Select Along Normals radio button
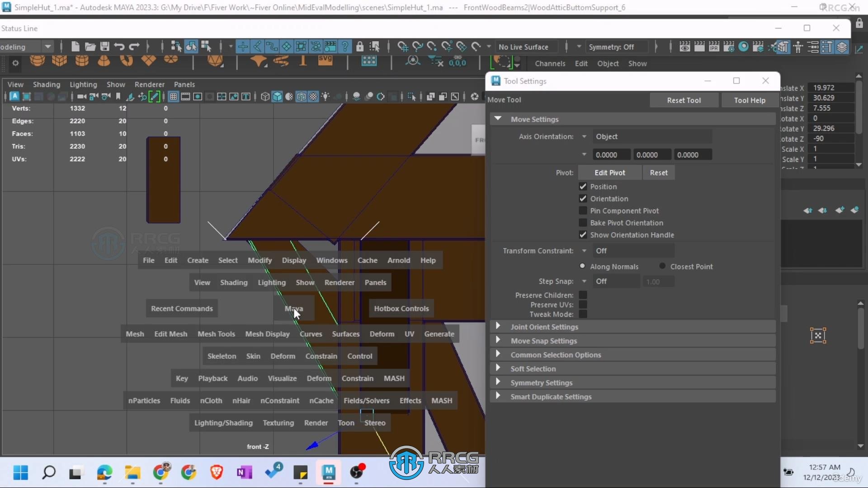The image size is (868, 488). pyautogui.click(x=582, y=265)
